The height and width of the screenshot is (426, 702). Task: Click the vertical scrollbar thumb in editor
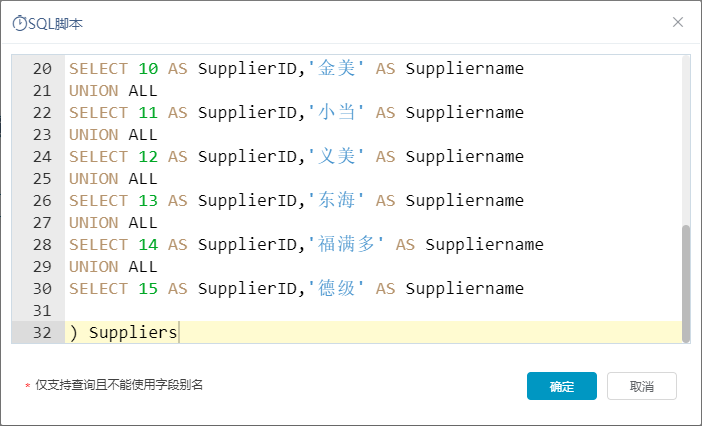(686, 284)
